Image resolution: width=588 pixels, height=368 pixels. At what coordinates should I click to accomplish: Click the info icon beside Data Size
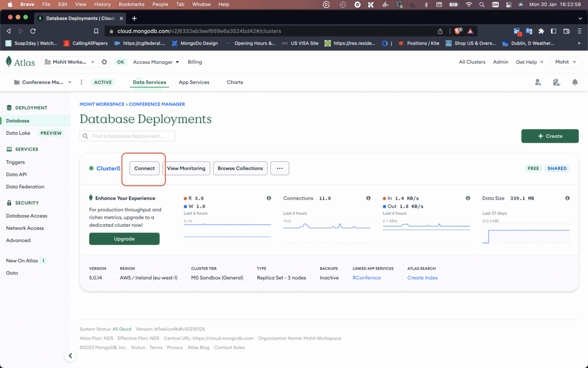(x=567, y=198)
